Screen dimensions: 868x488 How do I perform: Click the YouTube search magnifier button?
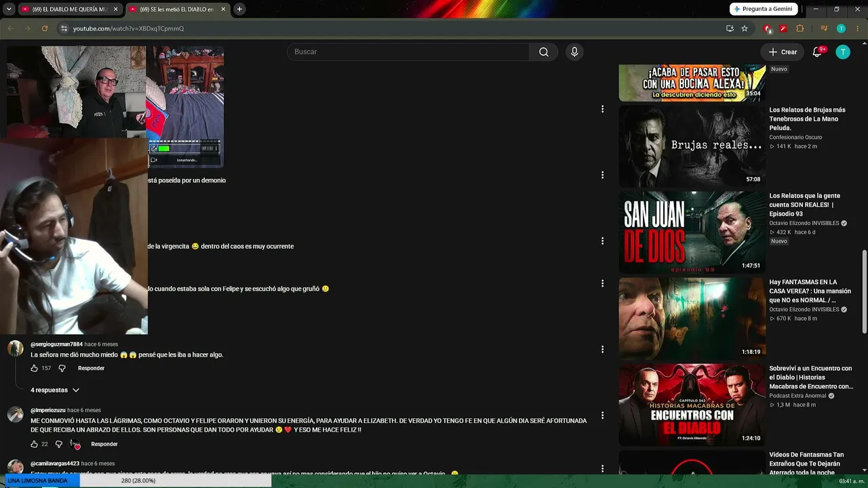click(544, 52)
